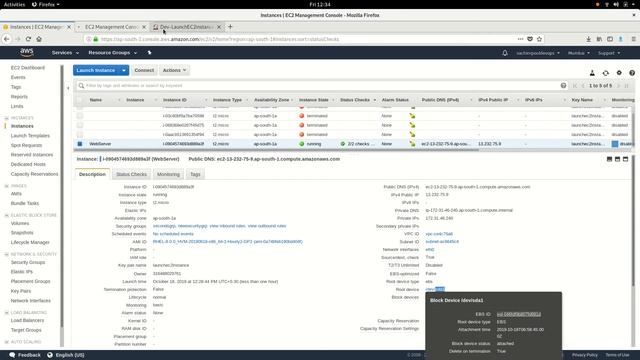Click the pin shortcut icon in AWS navbar
640x360 pixels.
tap(149, 53)
